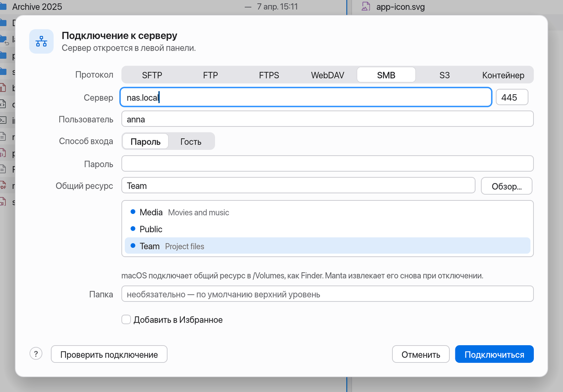Image resolution: width=563 pixels, height=392 pixels.
Task: Cancel with the Отменить button
Action: pyautogui.click(x=421, y=354)
